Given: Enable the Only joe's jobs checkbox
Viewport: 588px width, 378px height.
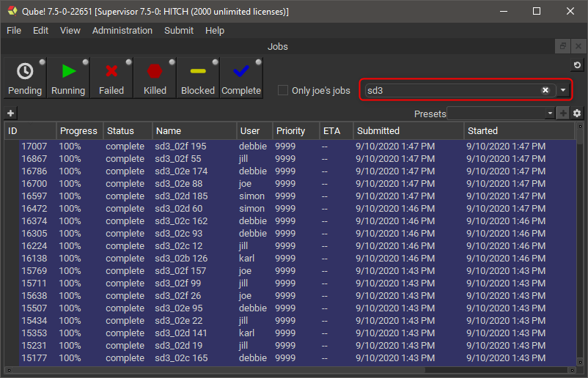Looking at the screenshot, I should [283, 91].
